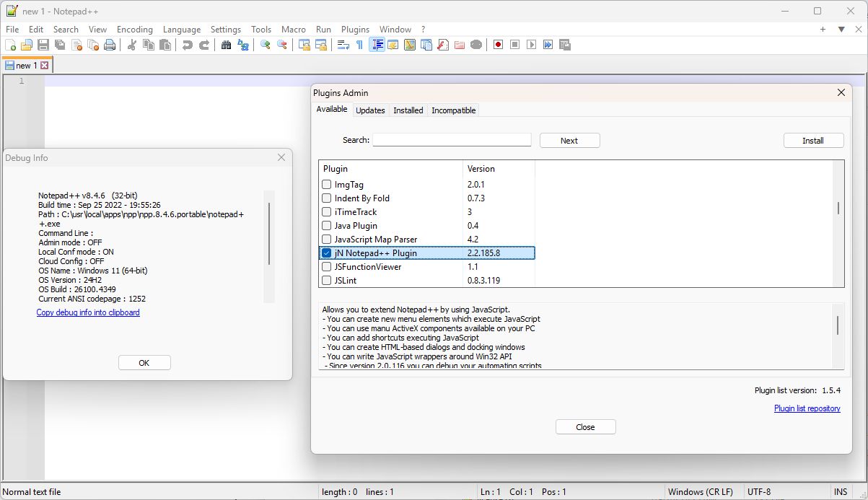This screenshot has width=868, height=500.
Task: Select the Available tab
Action: coord(332,109)
